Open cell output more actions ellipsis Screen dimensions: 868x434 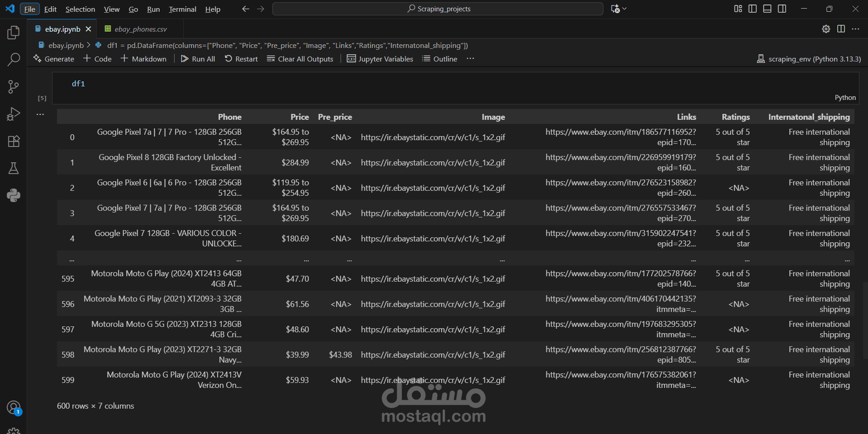(x=40, y=114)
